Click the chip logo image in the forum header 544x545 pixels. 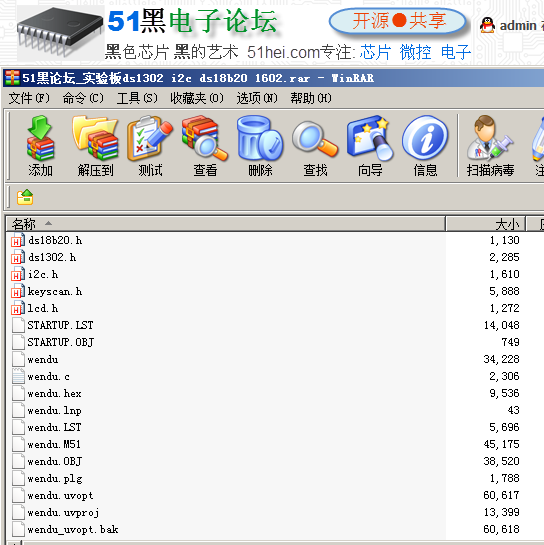[60, 32]
